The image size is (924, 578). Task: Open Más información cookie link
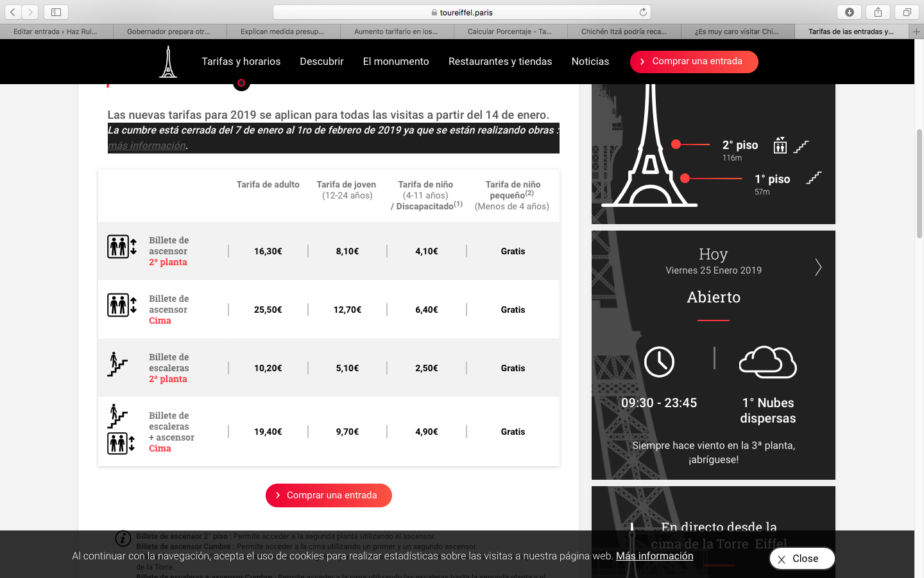click(x=654, y=556)
